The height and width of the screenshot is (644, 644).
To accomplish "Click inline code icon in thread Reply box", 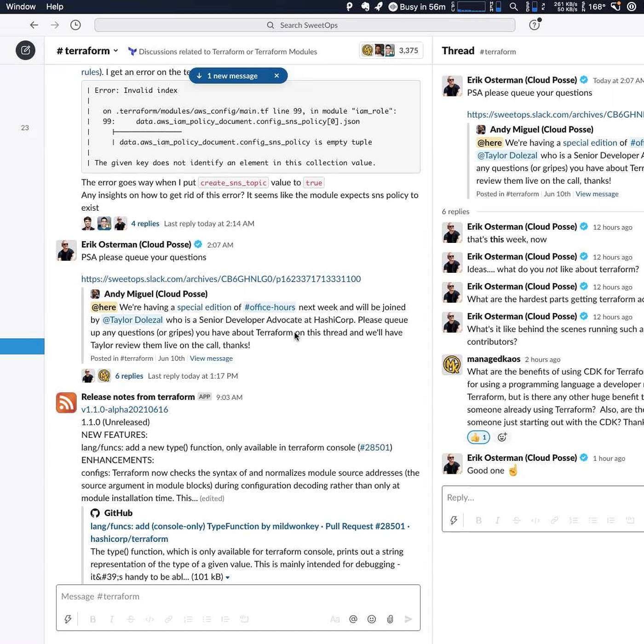I will point(535,520).
